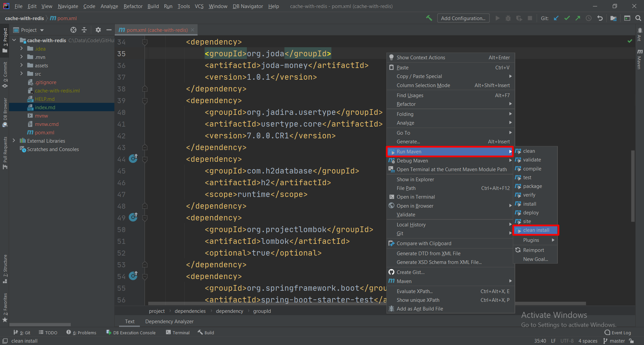This screenshot has height=345, width=644.
Task: Open the 6: Problems tool window
Action: pyautogui.click(x=82, y=333)
